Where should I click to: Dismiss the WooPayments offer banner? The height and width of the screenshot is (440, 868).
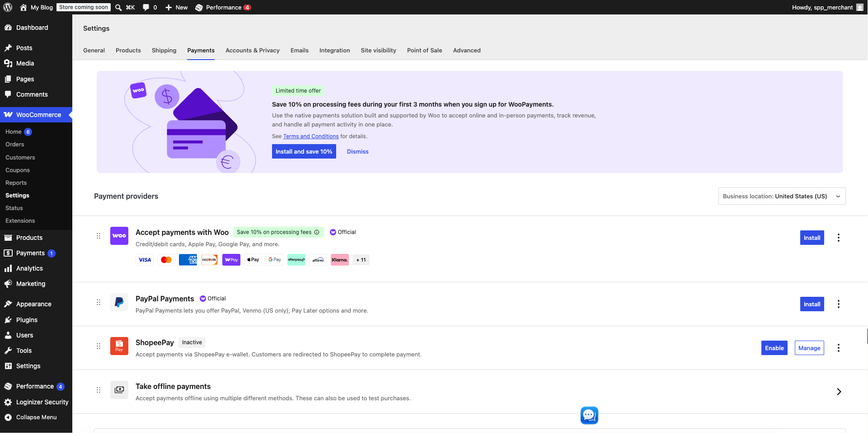coord(358,151)
